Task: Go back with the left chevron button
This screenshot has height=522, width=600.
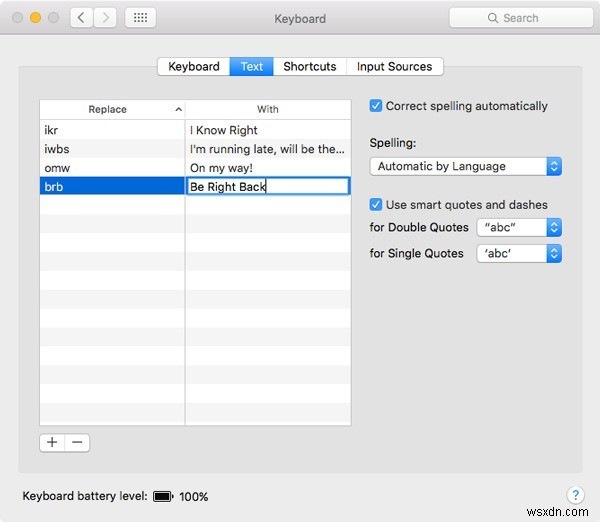Action: pyautogui.click(x=81, y=18)
